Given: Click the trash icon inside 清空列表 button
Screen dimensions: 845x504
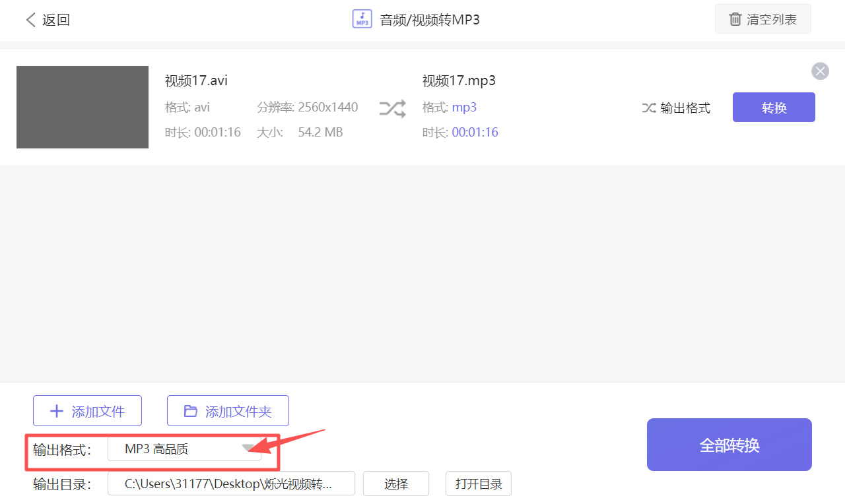Looking at the screenshot, I should pos(735,19).
